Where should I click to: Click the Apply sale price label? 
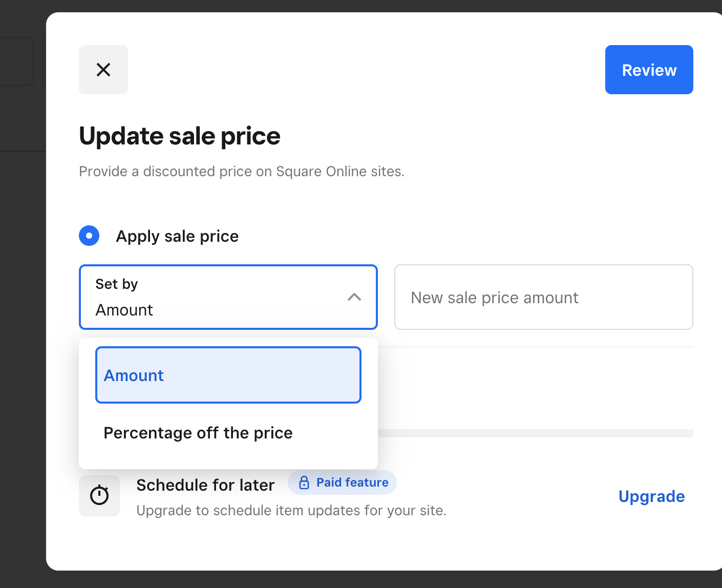(x=177, y=236)
